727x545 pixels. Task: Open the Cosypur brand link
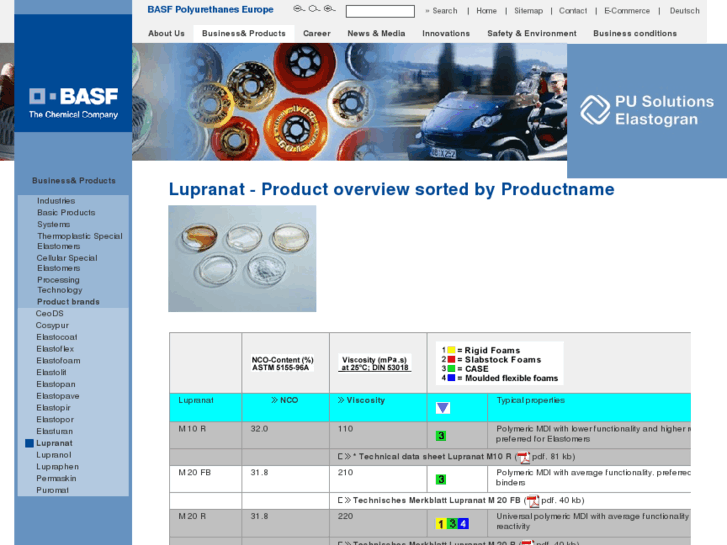[x=52, y=326]
